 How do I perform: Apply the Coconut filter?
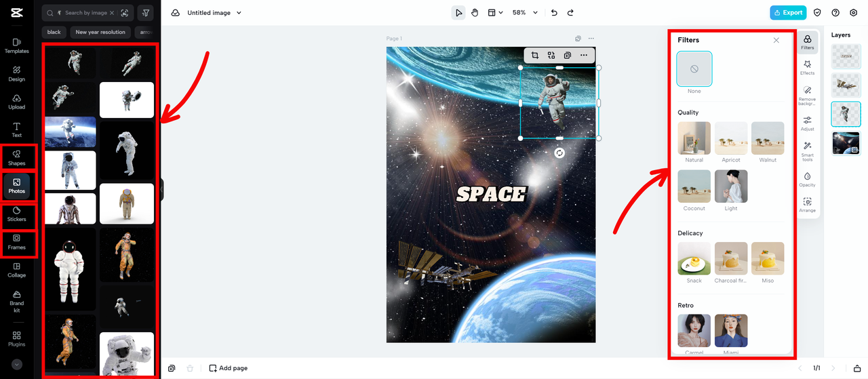tap(694, 186)
